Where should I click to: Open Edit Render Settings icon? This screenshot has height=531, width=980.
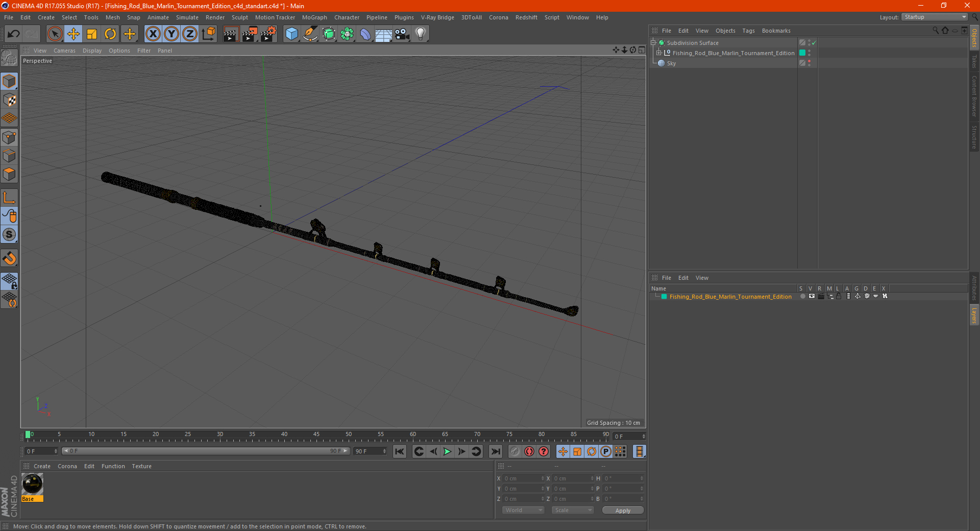point(268,34)
